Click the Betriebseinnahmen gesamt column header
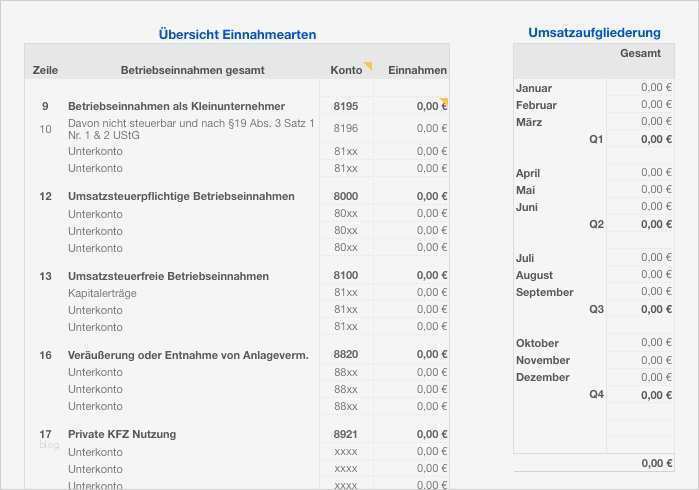Screen dimensions: 699x490 coord(192,70)
